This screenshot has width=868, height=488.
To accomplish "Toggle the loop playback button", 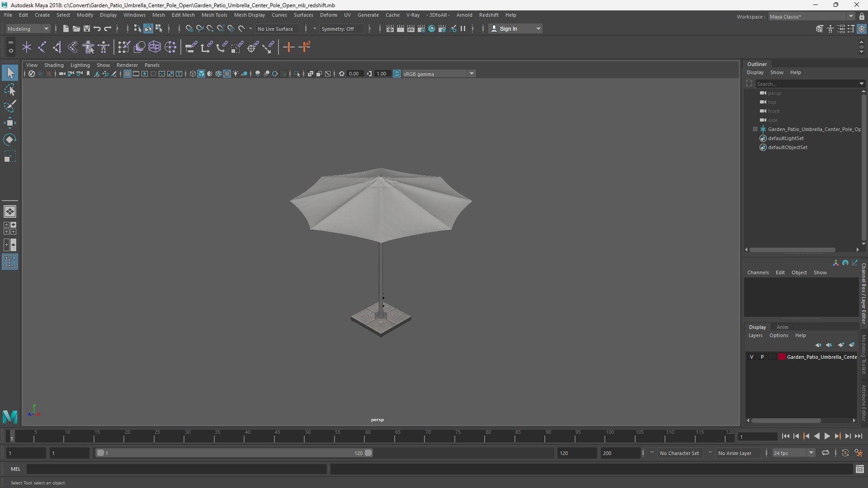I will pyautogui.click(x=826, y=453).
